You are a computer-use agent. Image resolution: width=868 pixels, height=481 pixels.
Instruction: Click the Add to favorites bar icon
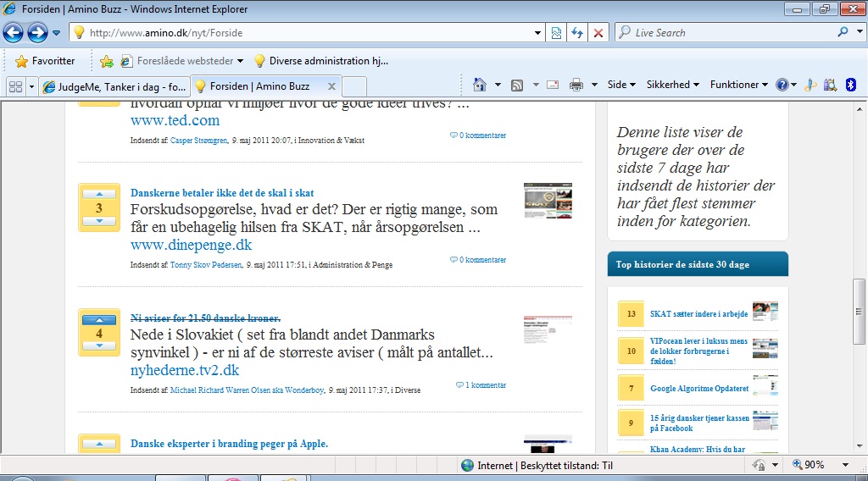106,61
